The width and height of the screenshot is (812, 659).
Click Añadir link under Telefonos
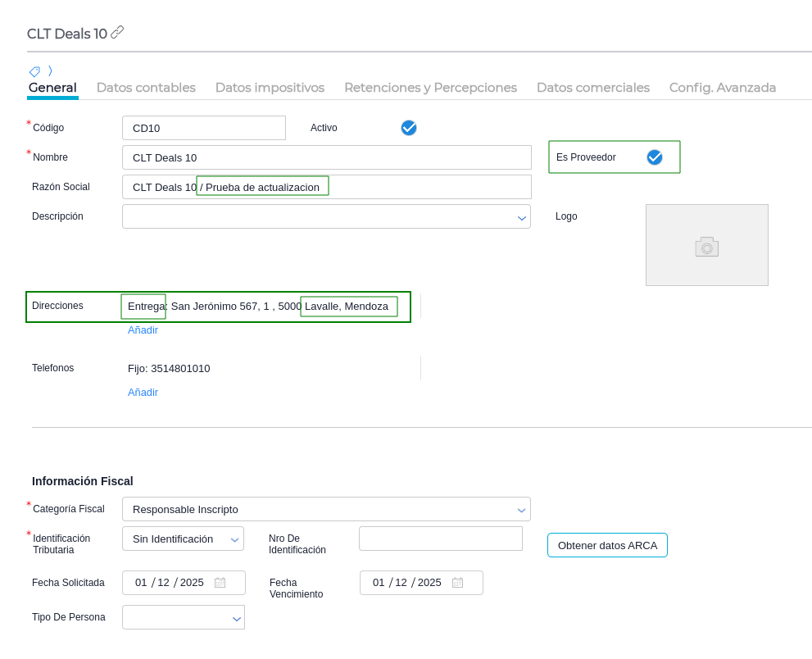coord(143,393)
